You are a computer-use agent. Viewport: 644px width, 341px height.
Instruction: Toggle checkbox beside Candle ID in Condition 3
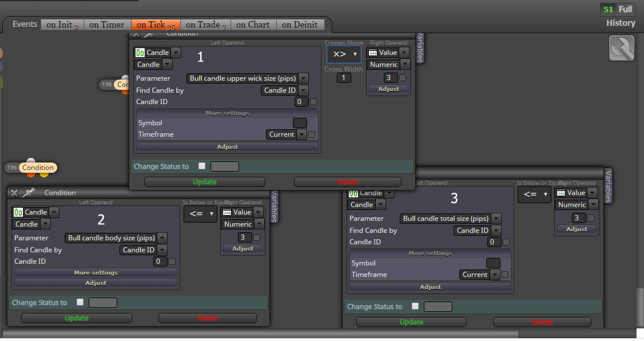pyautogui.click(x=506, y=242)
